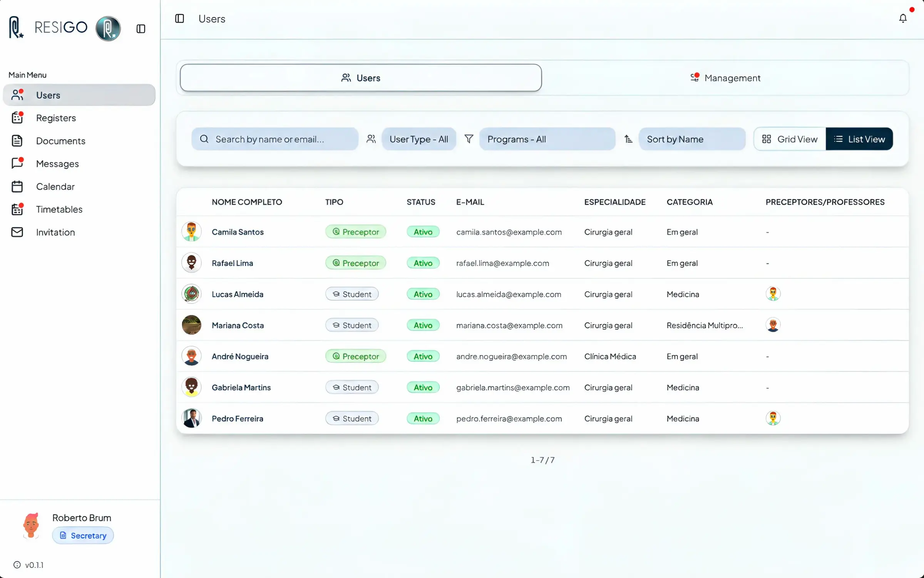Open the notifications bell icon
The height and width of the screenshot is (578, 924).
(902, 18)
